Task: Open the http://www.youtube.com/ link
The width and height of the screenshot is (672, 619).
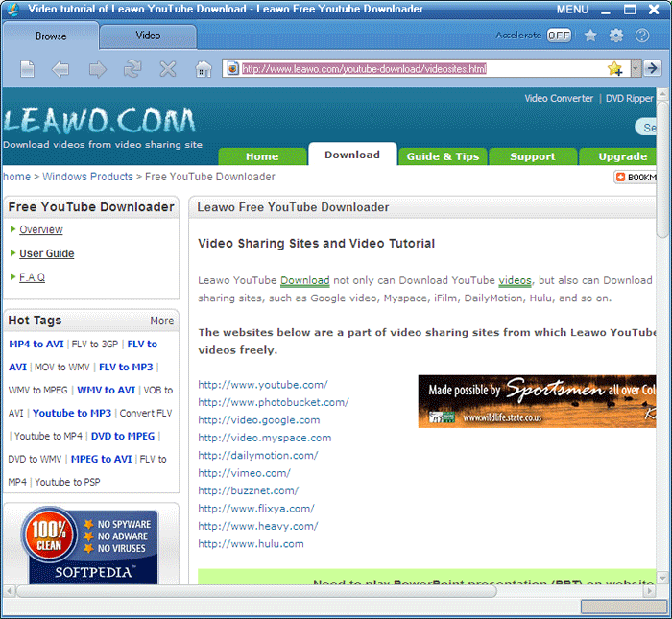Action: click(263, 385)
